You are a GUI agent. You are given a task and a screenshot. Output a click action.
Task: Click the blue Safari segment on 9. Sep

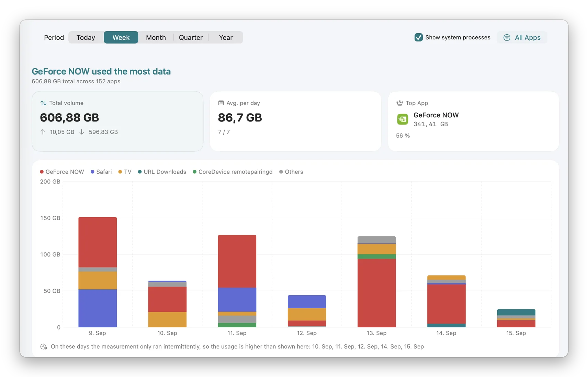click(x=98, y=308)
